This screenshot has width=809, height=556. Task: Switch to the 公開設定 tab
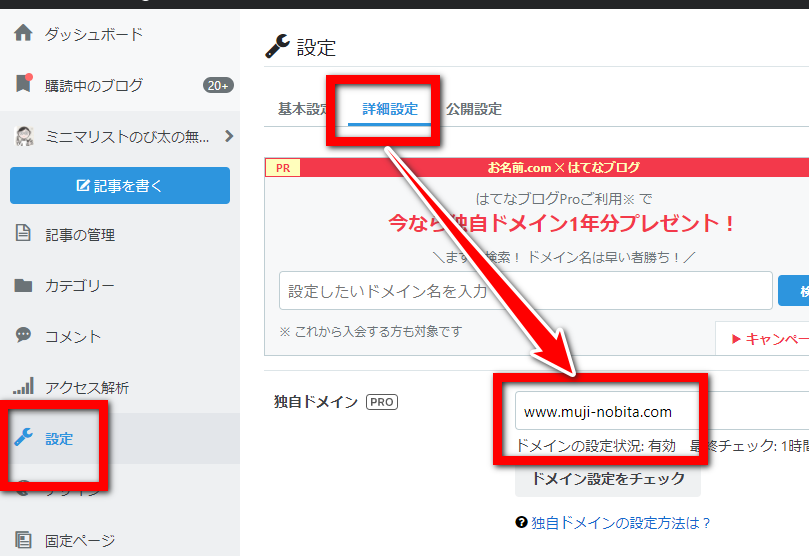[474, 109]
